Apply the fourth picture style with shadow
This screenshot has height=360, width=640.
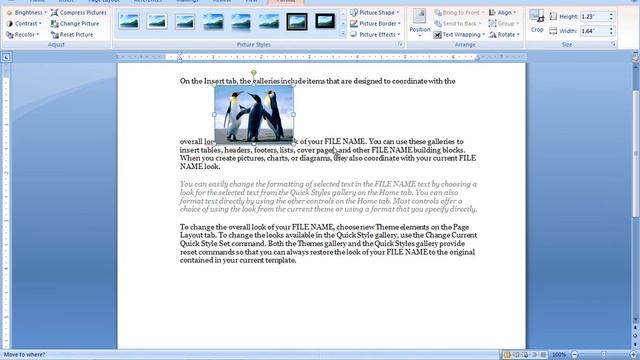coord(213,21)
